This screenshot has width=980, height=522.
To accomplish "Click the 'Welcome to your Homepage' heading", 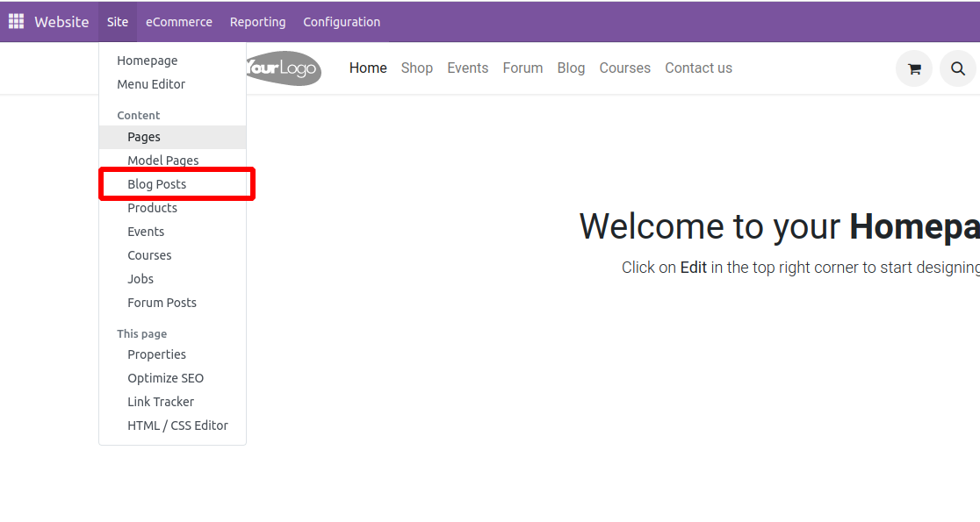I will pyautogui.click(x=780, y=226).
